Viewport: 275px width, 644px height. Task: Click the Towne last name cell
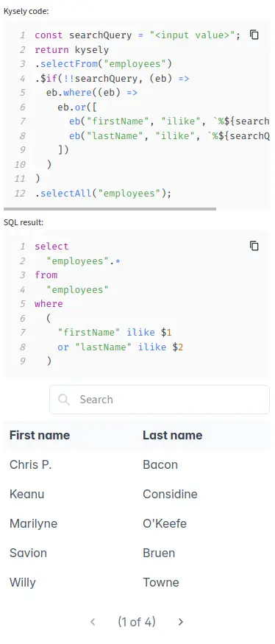point(161,582)
